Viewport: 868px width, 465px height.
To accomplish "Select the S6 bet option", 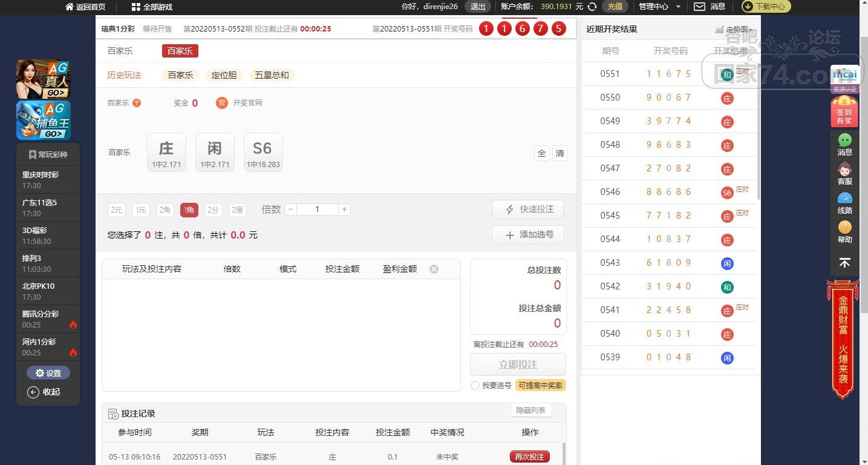I will click(x=263, y=152).
